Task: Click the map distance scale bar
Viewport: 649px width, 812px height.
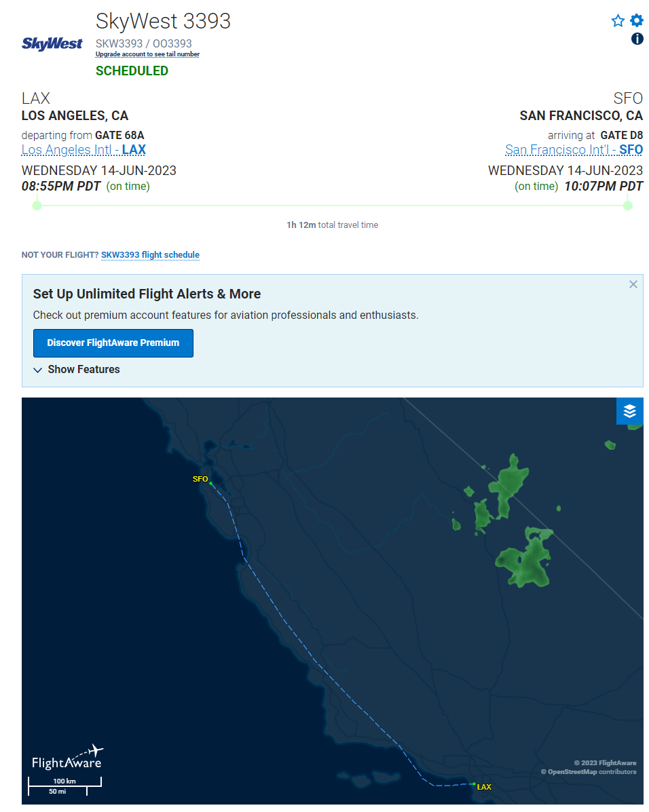Action: pos(64,785)
